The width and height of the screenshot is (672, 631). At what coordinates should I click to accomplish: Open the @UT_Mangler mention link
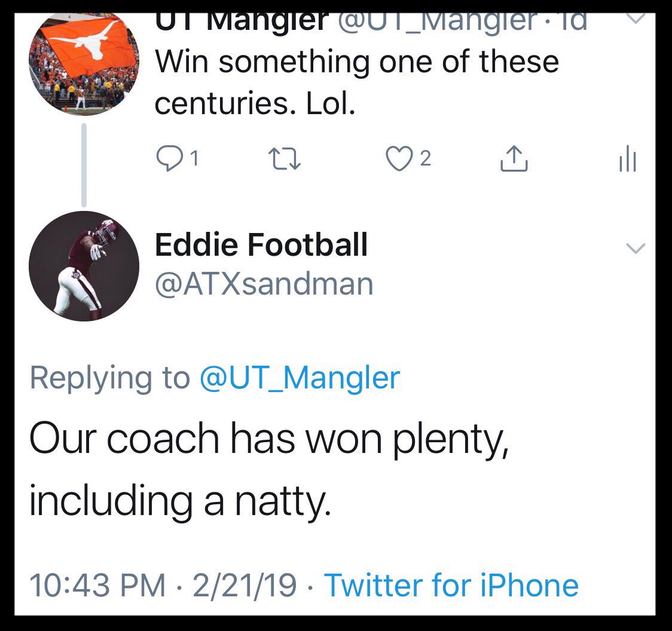pos(300,378)
